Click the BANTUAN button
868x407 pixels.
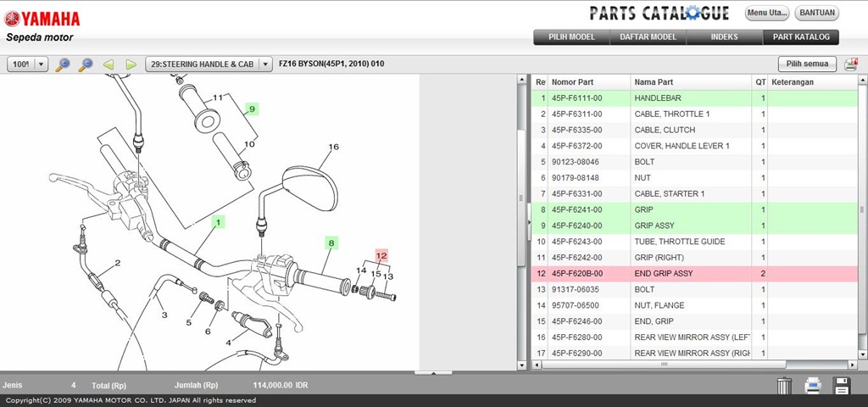(817, 14)
